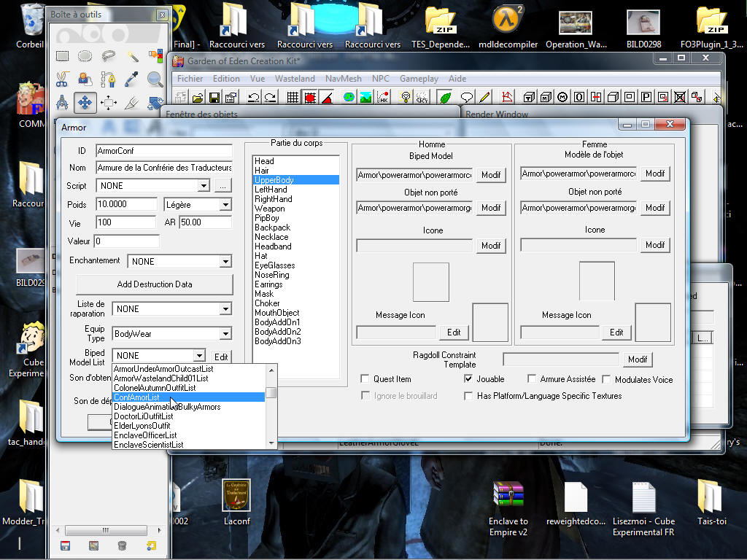The image size is (747, 560).
Task: Open the Script dropdown
Action: pos(204,186)
